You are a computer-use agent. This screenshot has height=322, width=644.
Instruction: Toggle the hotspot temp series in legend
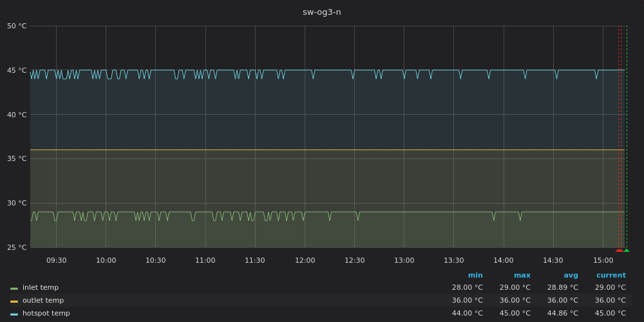pyautogui.click(x=46, y=314)
